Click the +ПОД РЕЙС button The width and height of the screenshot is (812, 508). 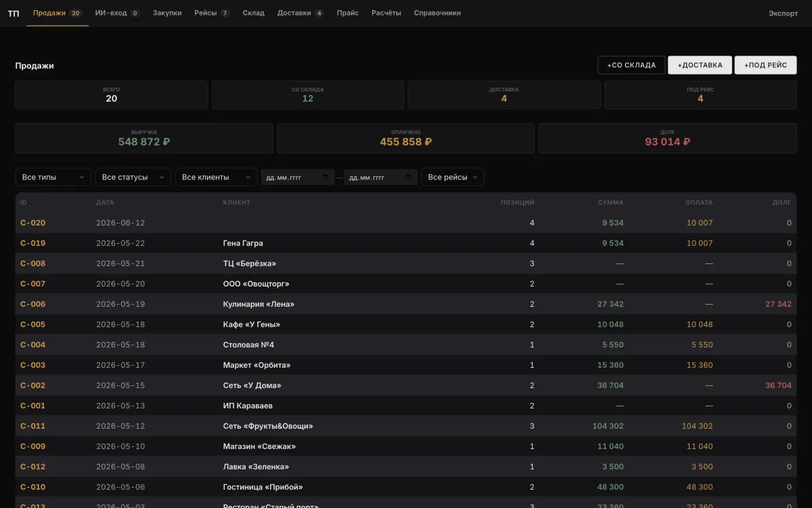[x=765, y=65]
